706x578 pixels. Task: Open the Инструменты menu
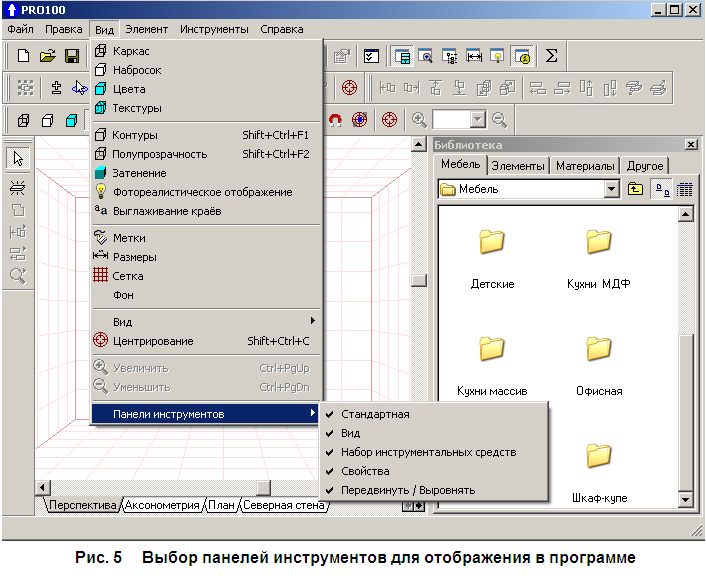point(214,29)
